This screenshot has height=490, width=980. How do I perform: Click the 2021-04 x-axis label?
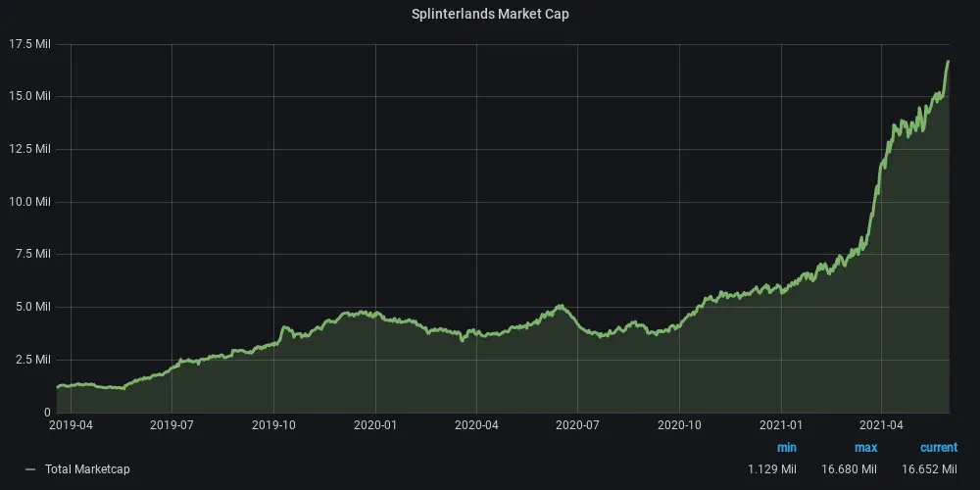pyautogui.click(x=881, y=425)
